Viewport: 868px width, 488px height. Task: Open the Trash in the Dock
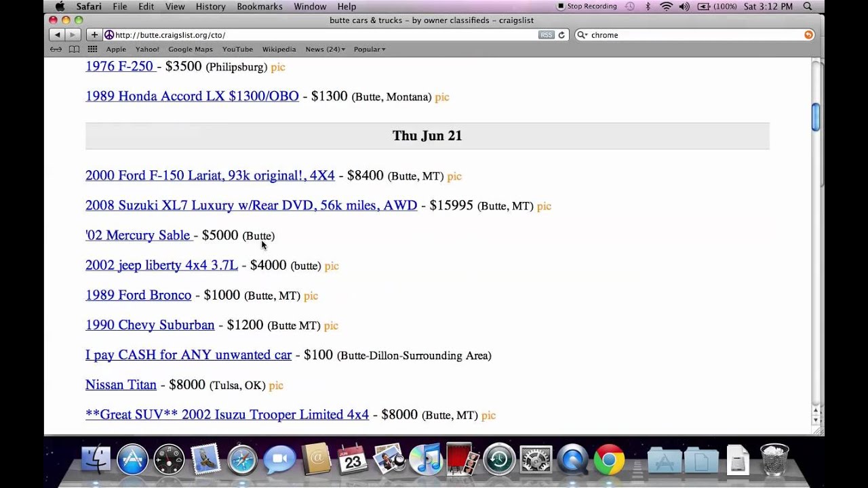click(x=774, y=460)
